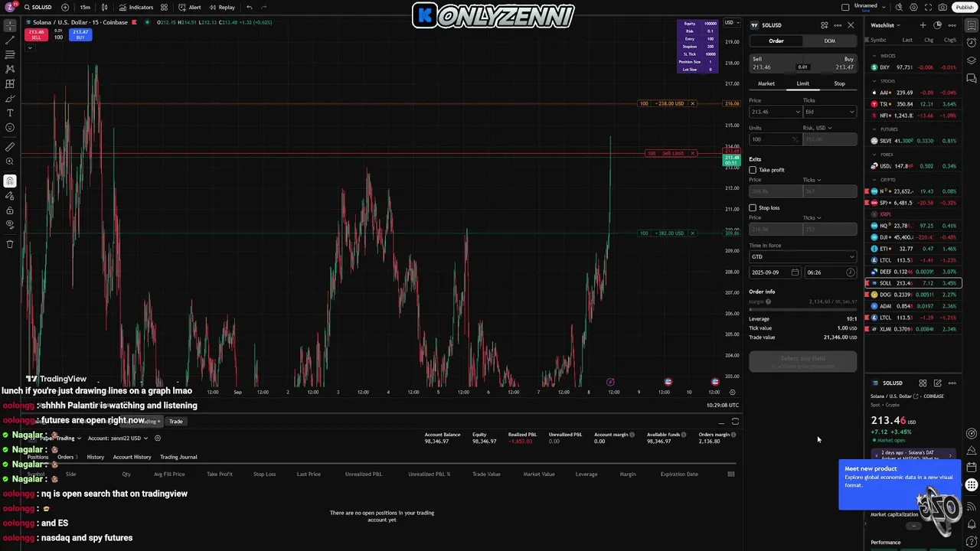
Task: Open the indicator templates grid icon
Action: [x=164, y=7]
